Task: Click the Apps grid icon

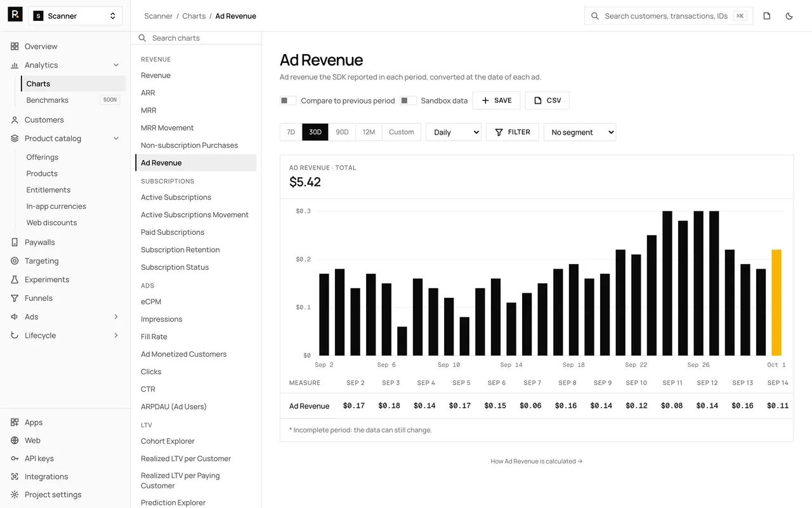Action: [x=15, y=422]
